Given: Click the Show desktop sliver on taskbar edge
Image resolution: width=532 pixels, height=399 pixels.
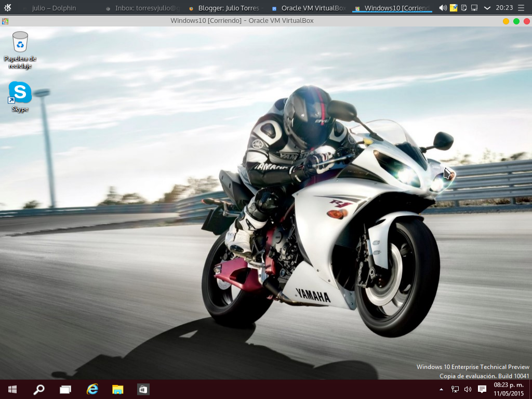Looking at the screenshot, I should (x=530, y=389).
